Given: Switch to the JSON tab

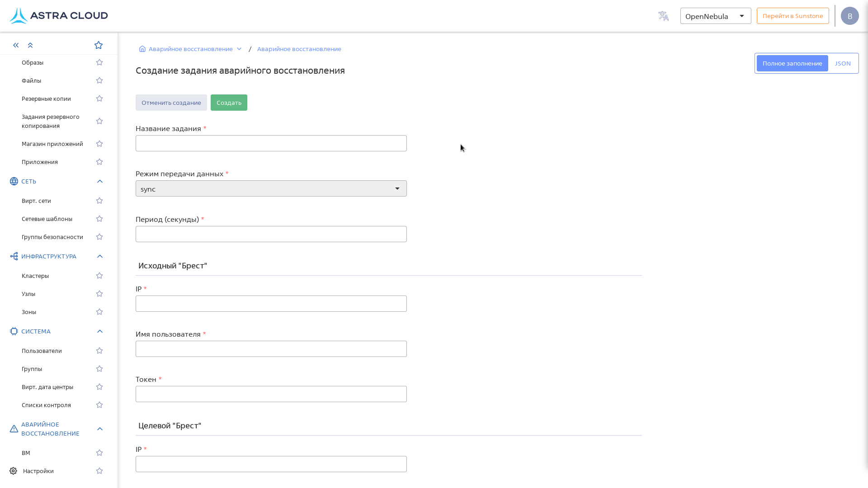Looking at the screenshot, I should 843,63.
